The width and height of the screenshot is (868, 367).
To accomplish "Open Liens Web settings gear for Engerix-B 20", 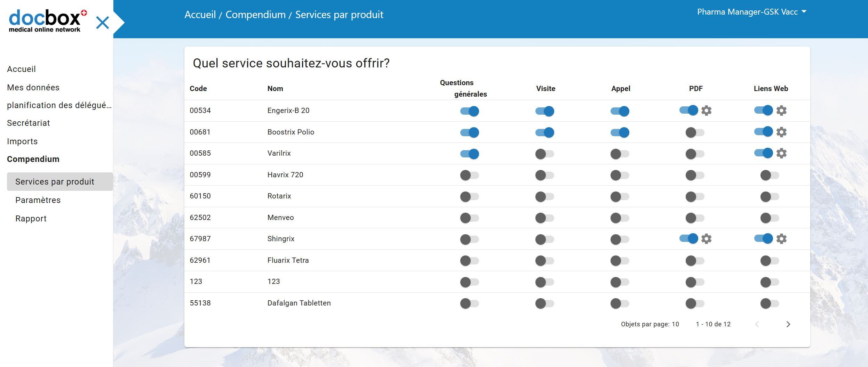I will (781, 111).
